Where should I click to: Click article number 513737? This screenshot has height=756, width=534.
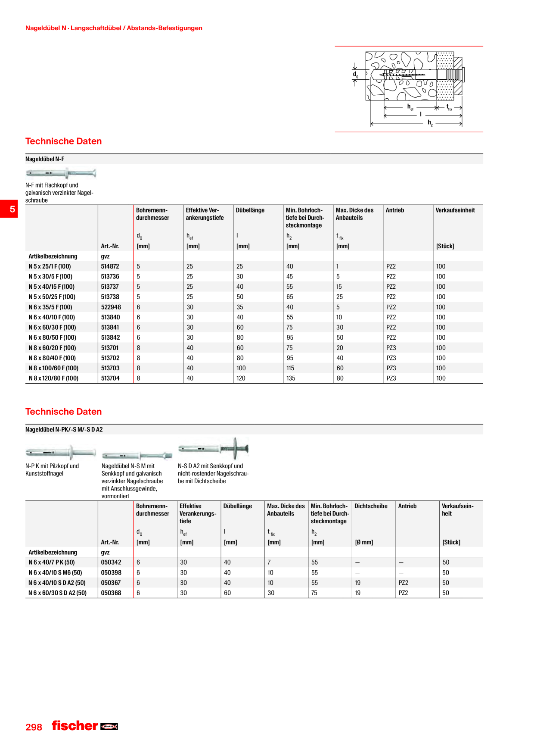coord(110,287)
